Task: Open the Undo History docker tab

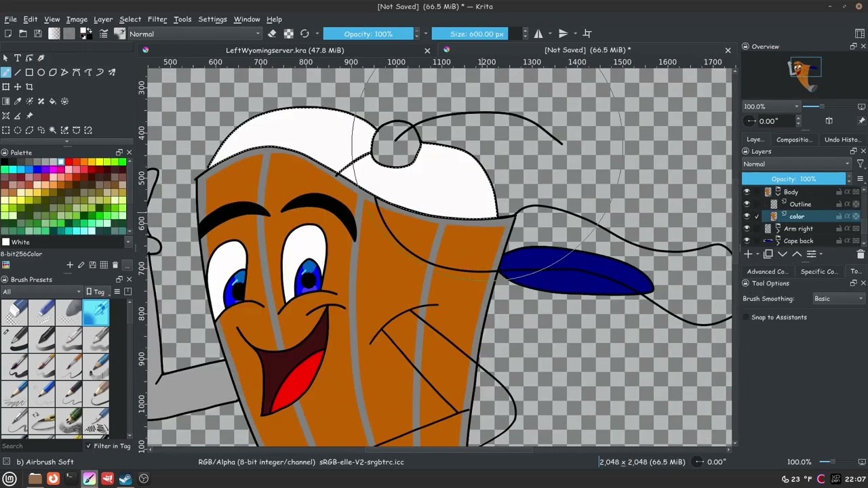Action: click(842, 140)
